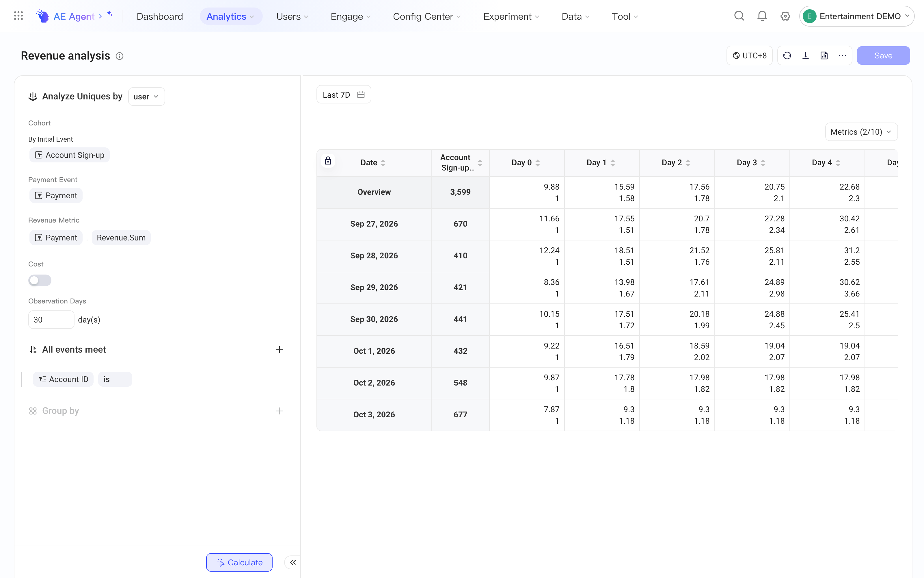Click the AE Agent logo icon

pyautogui.click(x=43, y=16)
